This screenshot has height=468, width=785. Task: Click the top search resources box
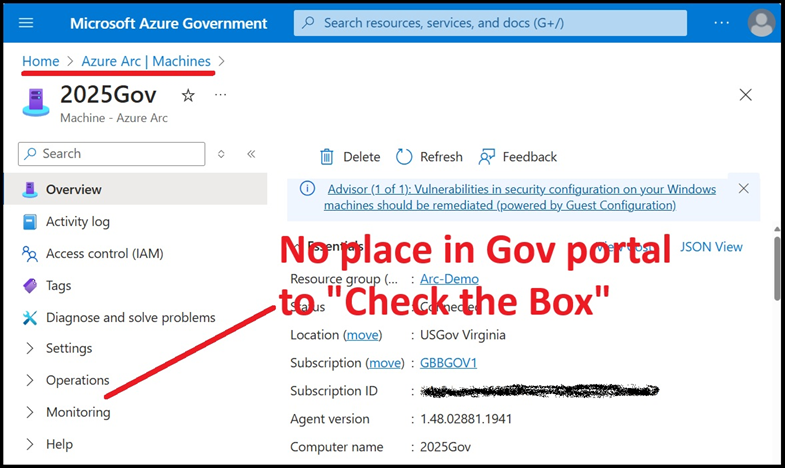(x=490, y=22)
